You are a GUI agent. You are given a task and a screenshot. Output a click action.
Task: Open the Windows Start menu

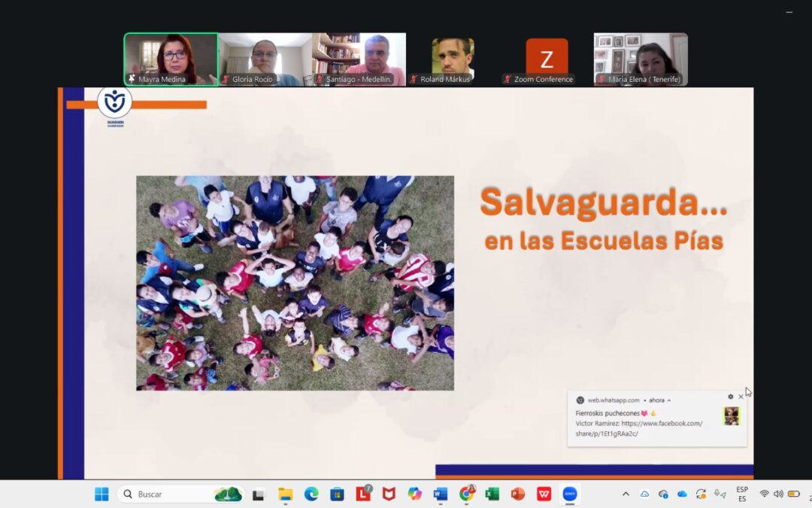coord(101,494)
